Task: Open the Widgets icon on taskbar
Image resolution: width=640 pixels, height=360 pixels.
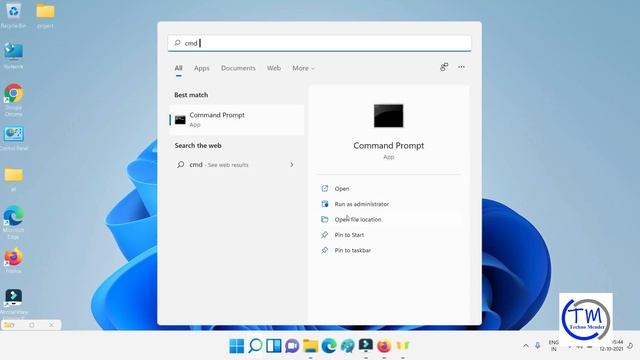Action: tap(273, 346)
